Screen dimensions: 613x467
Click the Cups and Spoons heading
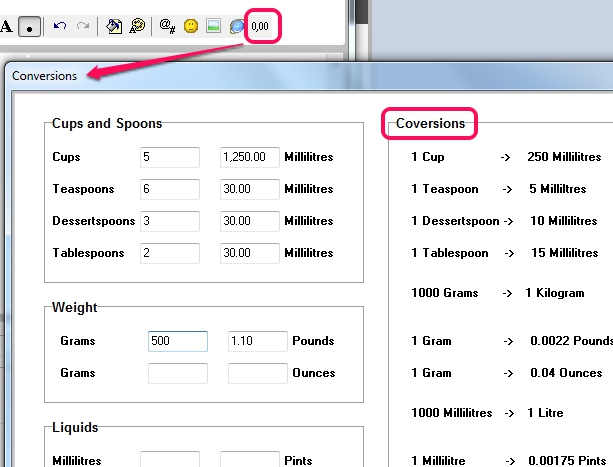tap(107, 123)
